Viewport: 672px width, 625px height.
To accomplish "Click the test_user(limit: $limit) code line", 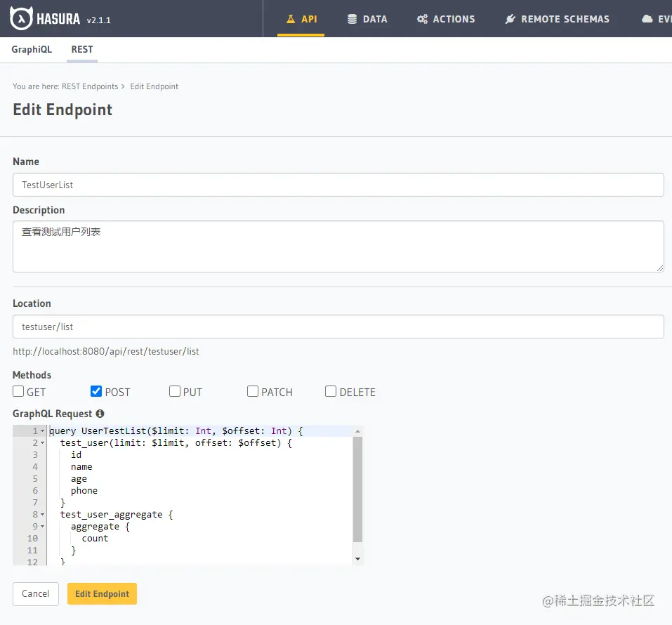I will click(x=176, y=443).
